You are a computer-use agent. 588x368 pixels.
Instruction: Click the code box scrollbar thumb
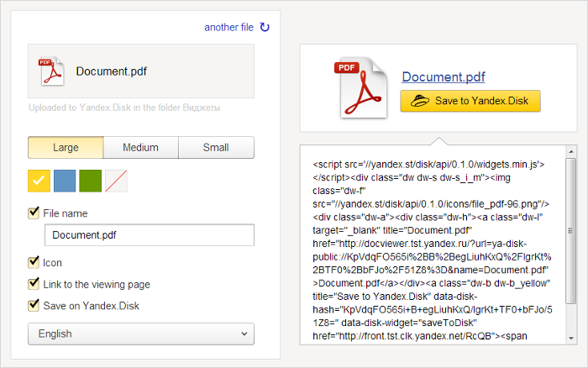[x=570, y=231]
